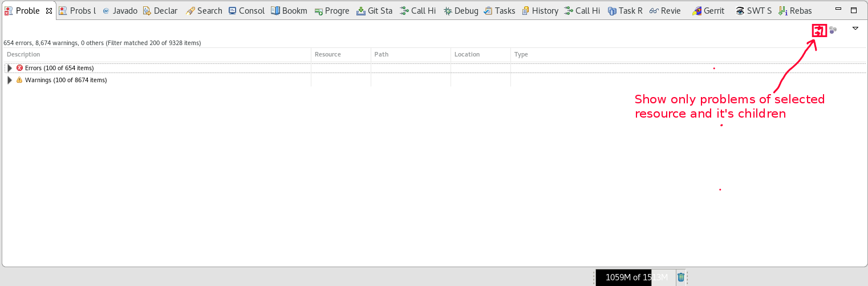Sort by the Location column header
Image resolution: width=868 pixels, height=286 pixels.
[x=481, y=54]
